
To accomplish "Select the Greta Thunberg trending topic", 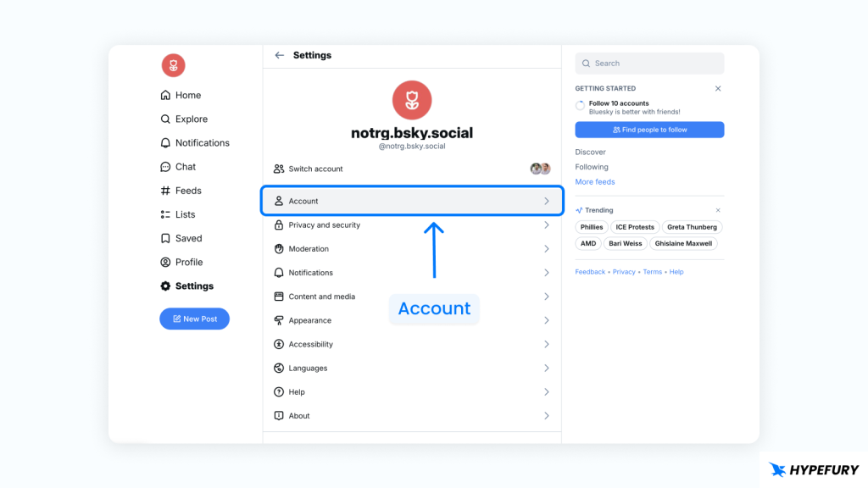I will [692, 227].
